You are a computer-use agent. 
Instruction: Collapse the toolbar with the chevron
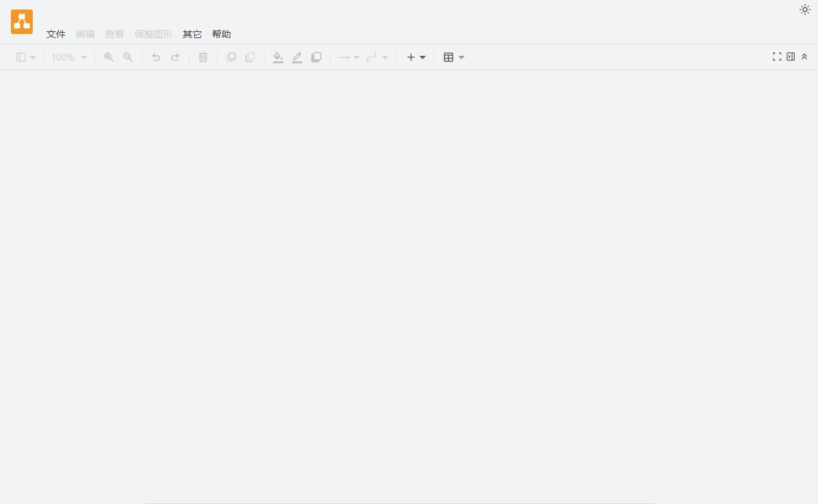(804, 57)
